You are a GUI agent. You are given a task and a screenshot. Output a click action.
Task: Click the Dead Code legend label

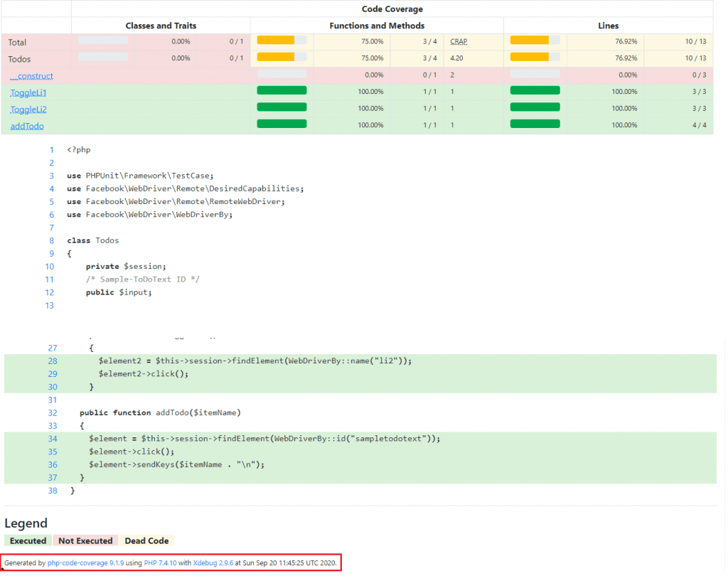(x=147, y=541)
